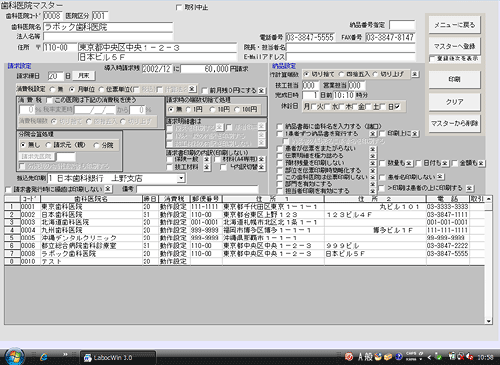Click the 全 button after 保険一般

(207, 159)
